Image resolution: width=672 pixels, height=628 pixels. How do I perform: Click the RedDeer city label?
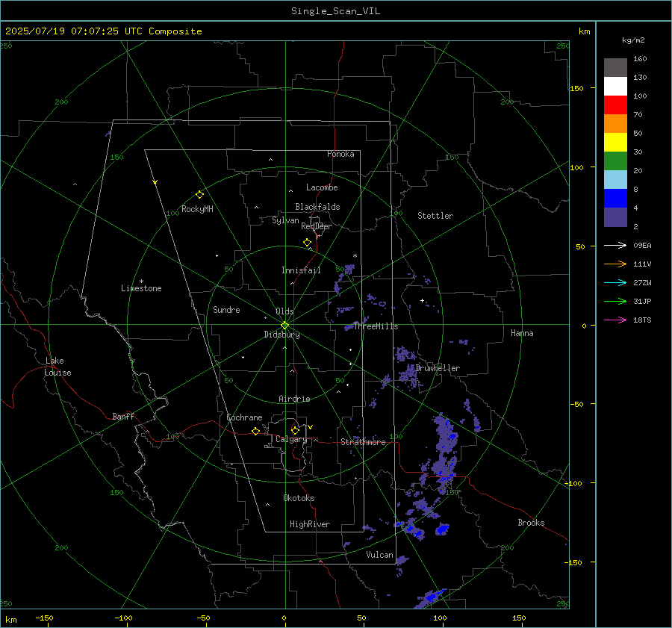point(317,226)
